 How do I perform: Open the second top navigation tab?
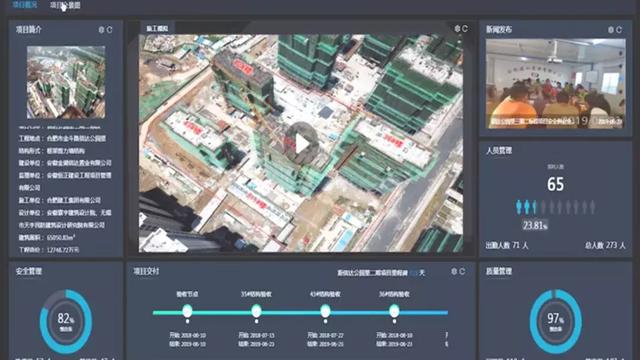[65, 5]
